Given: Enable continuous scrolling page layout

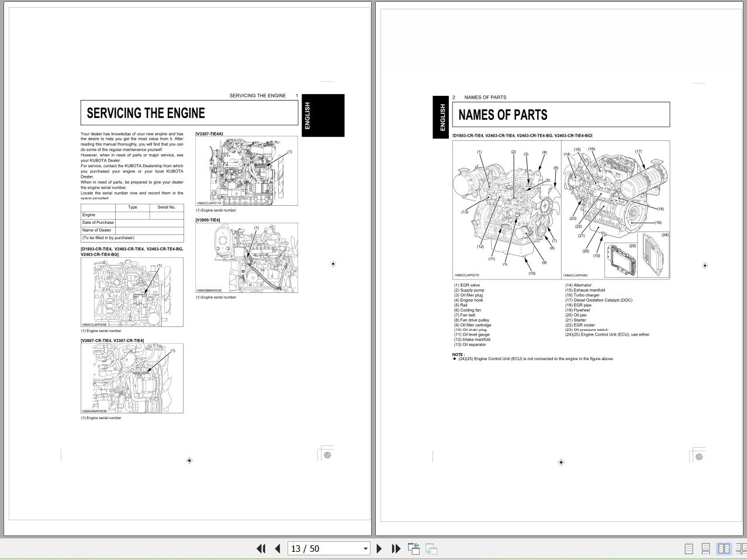Looking at the screenshot, I should (x=705, y=548).
